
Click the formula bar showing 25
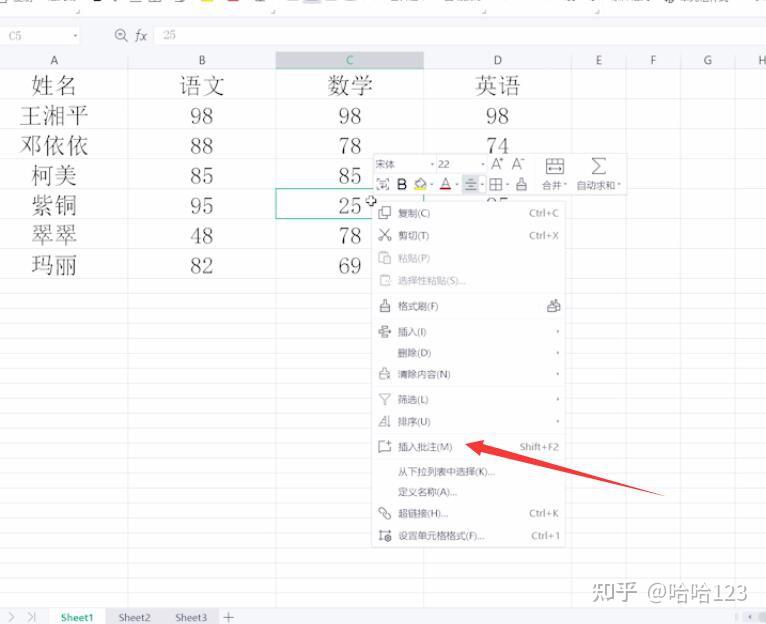[x=459, y=35]
